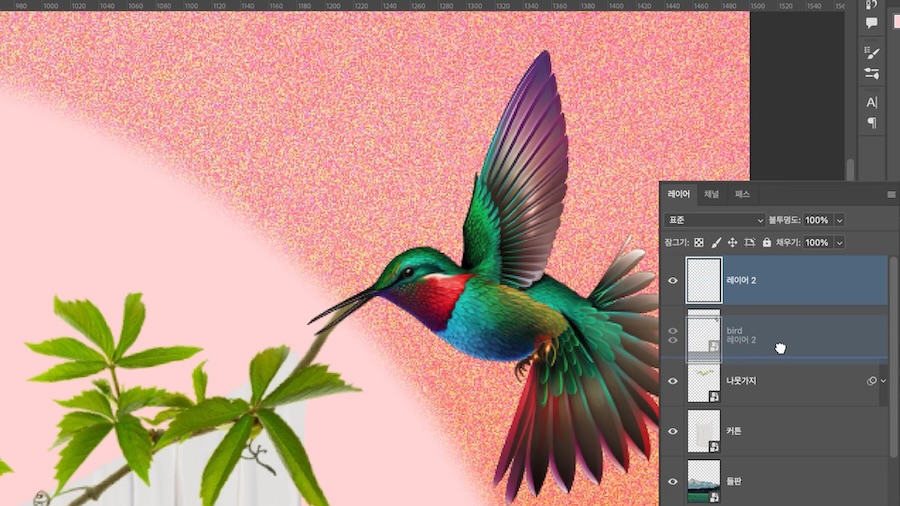
Task: Select the 커튼 layer thumbnail
Action: 704,431
